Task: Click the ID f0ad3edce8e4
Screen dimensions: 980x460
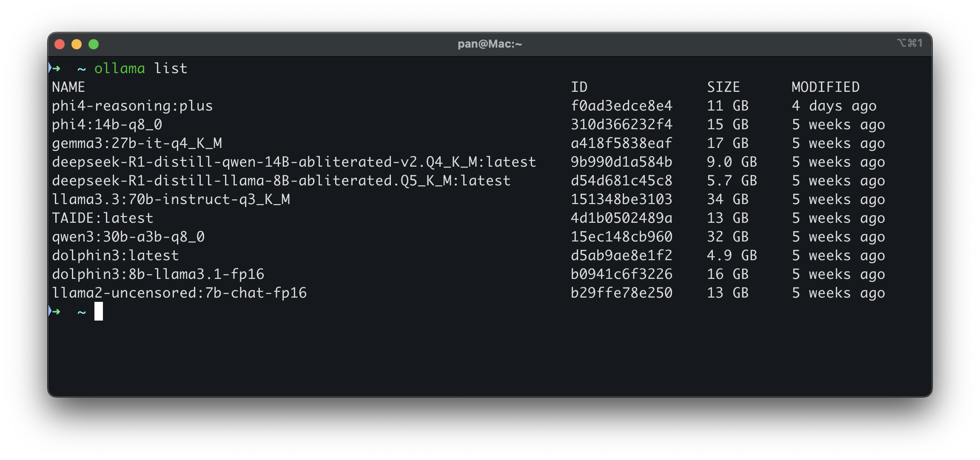Action: coord(621,106)
